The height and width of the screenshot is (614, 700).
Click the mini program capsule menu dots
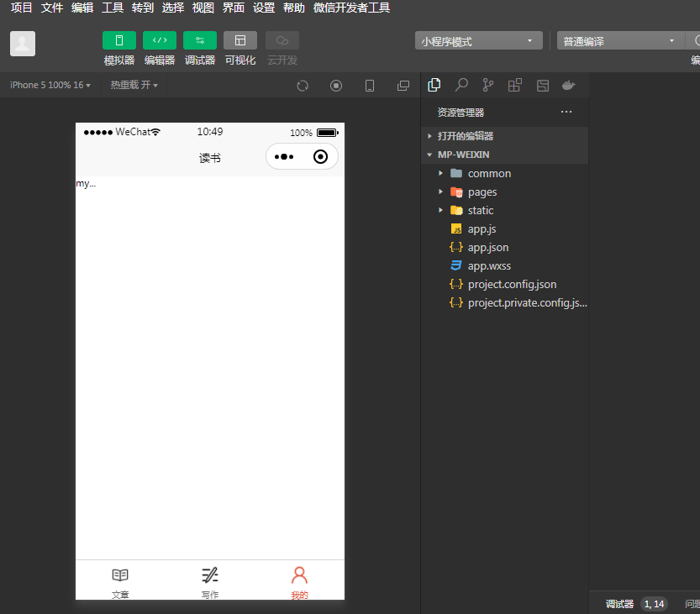coord(284,156)
